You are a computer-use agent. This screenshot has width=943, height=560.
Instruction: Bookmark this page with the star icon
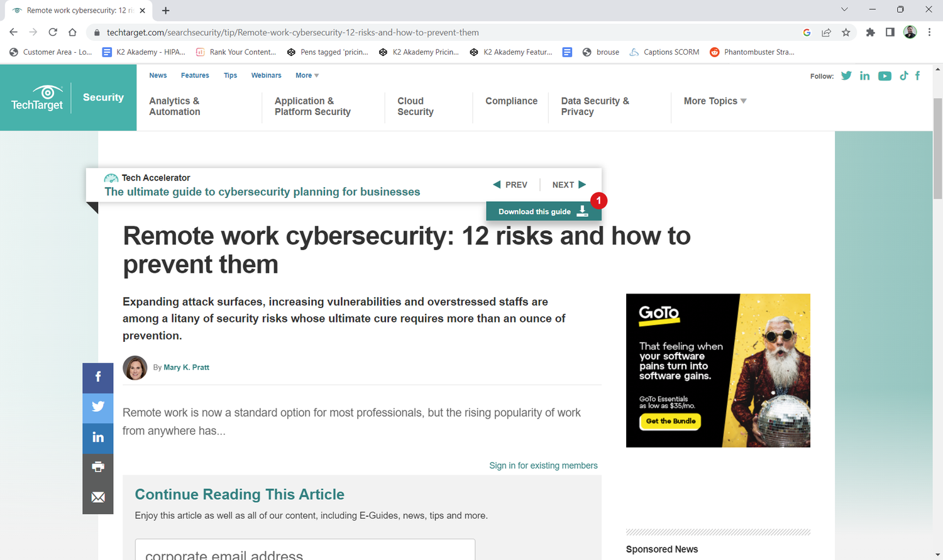click(846, 32)
